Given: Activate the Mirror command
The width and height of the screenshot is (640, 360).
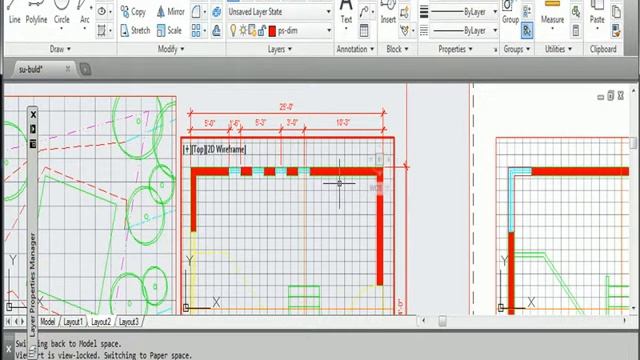Looking at the screenshot, I should tap(171, 12).
